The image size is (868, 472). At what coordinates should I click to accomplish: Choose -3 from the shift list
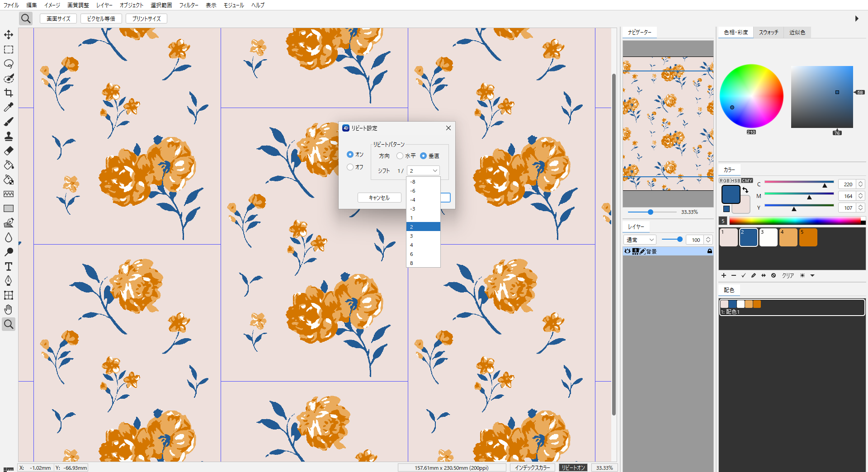424,209
